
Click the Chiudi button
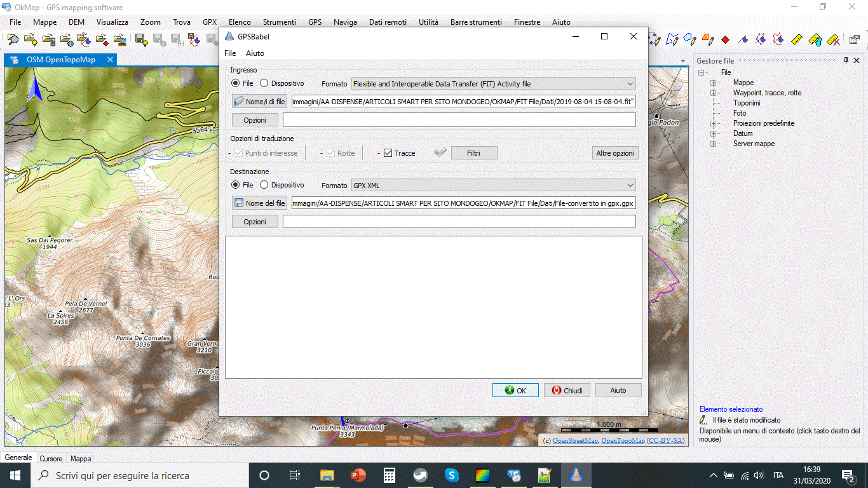coord(567,390)
